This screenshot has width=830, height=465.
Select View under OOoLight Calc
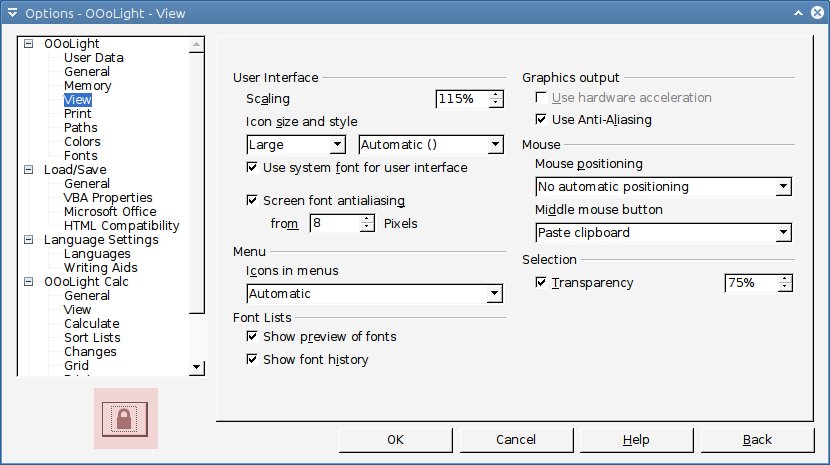point(77,309)
